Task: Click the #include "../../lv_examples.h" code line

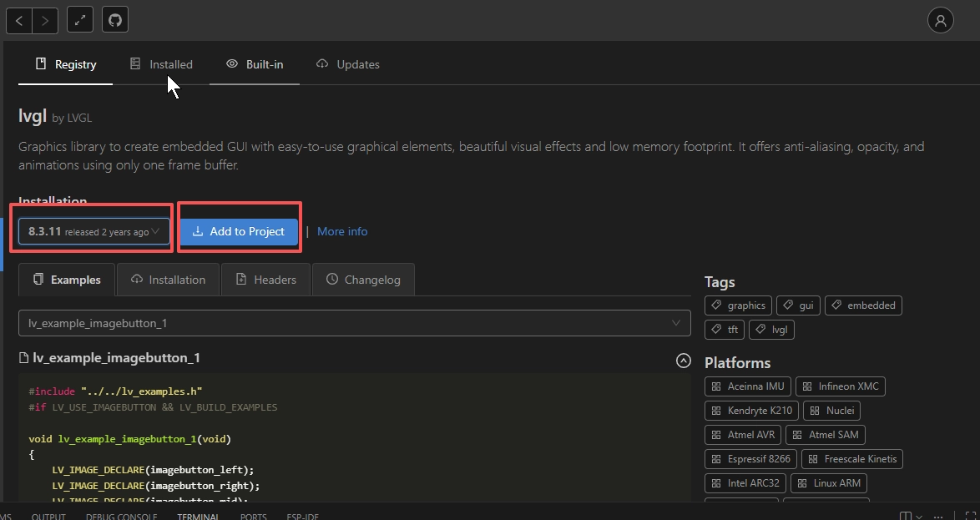Action: [x=116, y=391]
